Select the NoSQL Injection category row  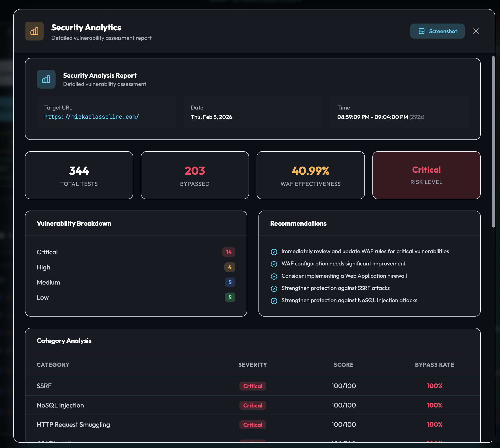[x=253, y=405]
